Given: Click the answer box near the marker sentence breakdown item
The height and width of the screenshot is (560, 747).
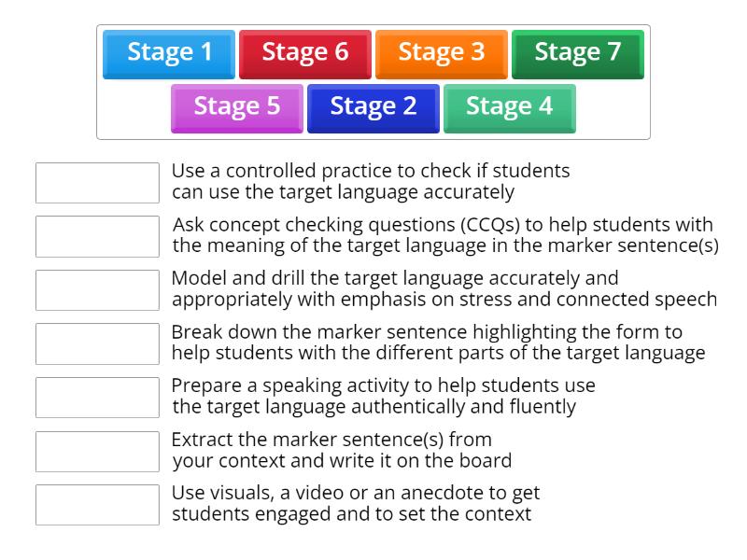Looking at the screenshot, I should [x=96, y=343].
